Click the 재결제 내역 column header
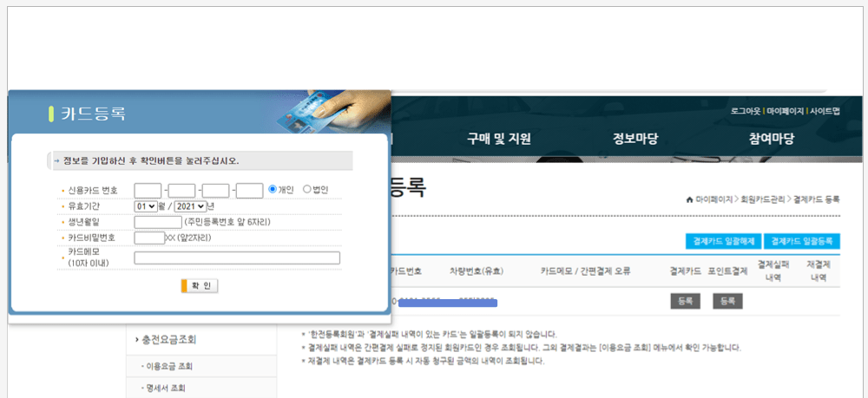This screenshot has height=398, width=868. [x=819, y=271]
